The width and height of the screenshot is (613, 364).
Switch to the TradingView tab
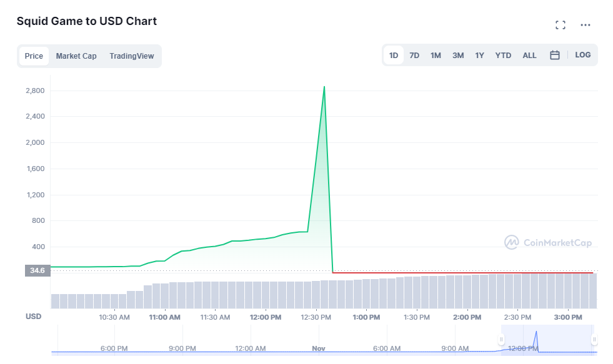(132, 56)
